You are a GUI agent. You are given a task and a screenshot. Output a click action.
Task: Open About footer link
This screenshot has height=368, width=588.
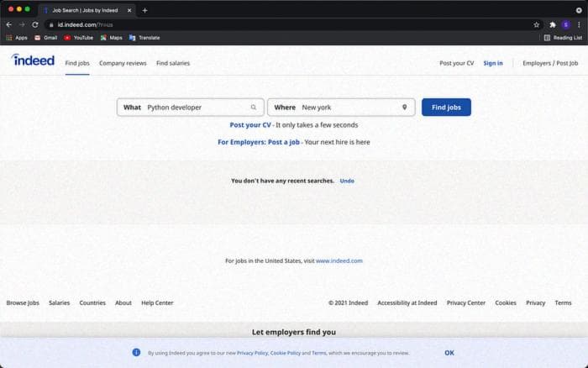point(123,302)
